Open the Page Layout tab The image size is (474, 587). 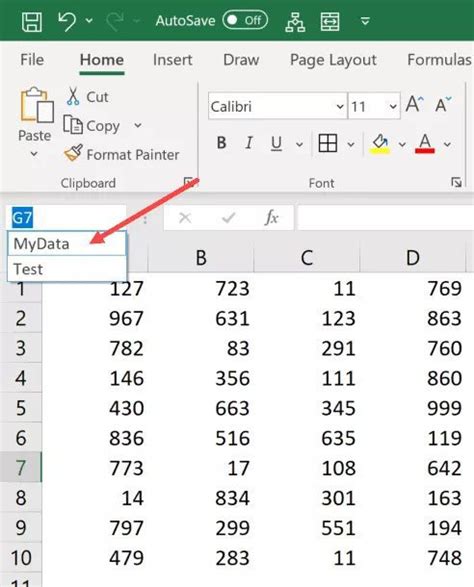click(x=333, y=61)
